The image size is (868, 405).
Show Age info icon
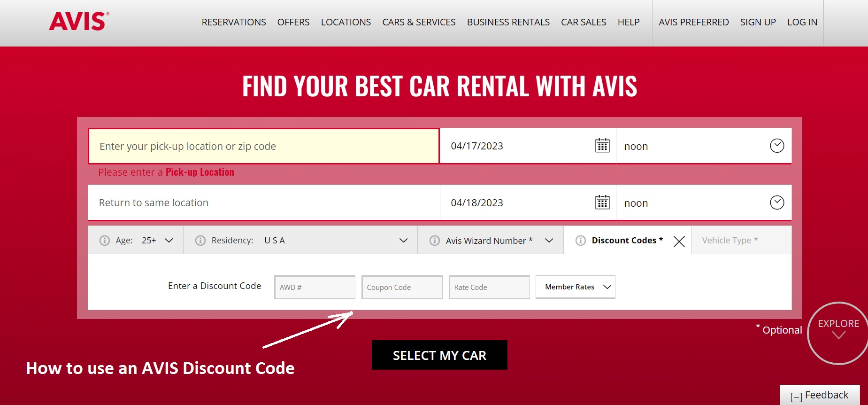[105, 241]
